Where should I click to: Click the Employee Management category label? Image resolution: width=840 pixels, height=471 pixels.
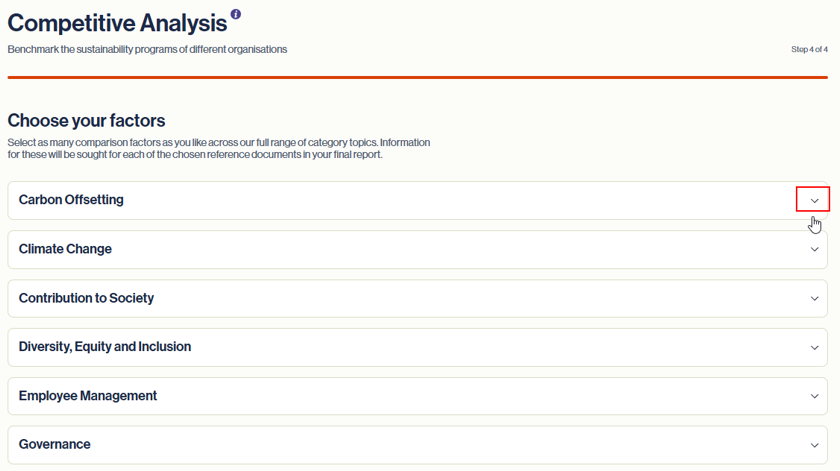point(88,395)
